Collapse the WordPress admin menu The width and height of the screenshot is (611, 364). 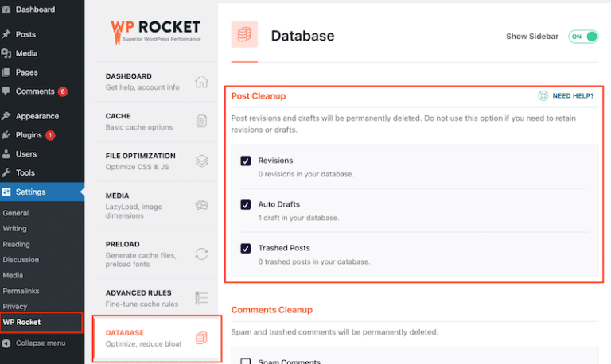(37, 343)
